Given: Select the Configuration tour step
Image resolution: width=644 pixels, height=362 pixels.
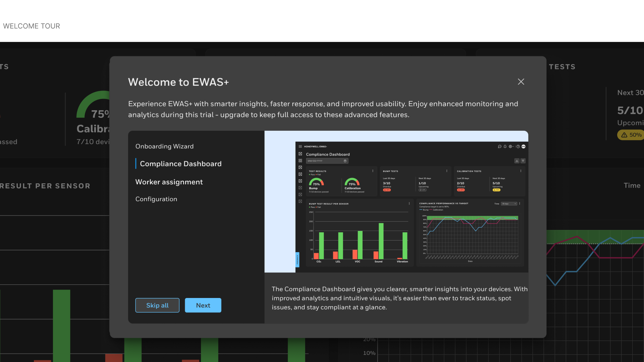Looking at the screenshot, I should pos(156,199).
